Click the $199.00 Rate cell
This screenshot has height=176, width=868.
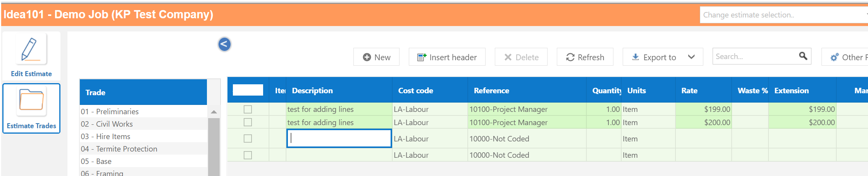[x=704, y=109]
